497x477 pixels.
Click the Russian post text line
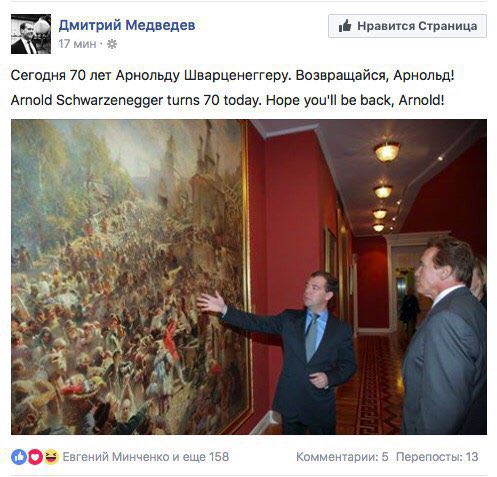pos(232,76)
